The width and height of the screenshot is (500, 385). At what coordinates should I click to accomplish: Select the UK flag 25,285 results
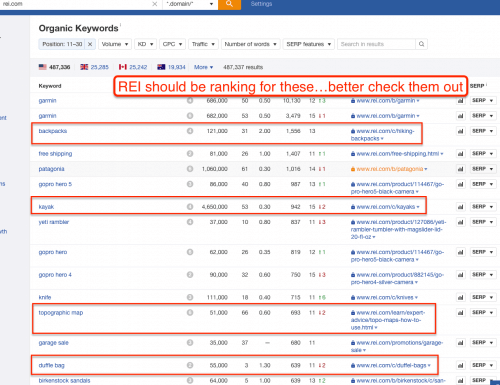coord(95,67)
